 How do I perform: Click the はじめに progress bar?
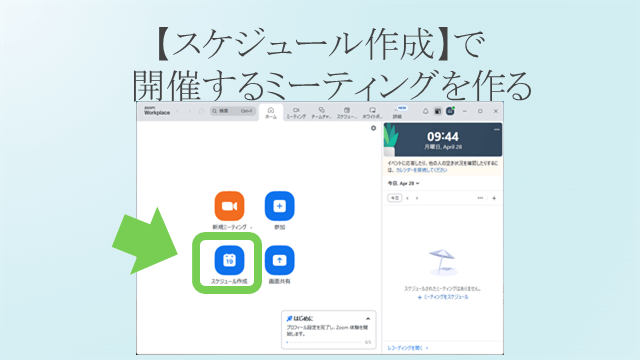(324, 342)
